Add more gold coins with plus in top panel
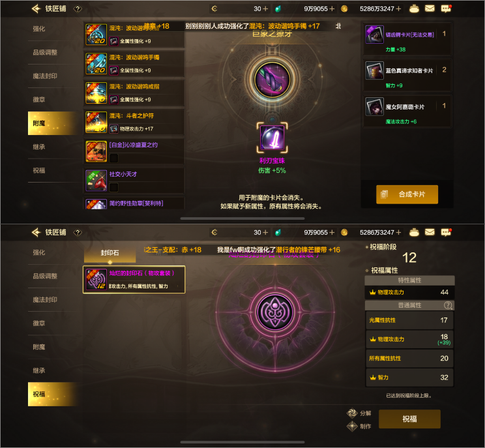This screenshot has width=485, height=448. 398,8
